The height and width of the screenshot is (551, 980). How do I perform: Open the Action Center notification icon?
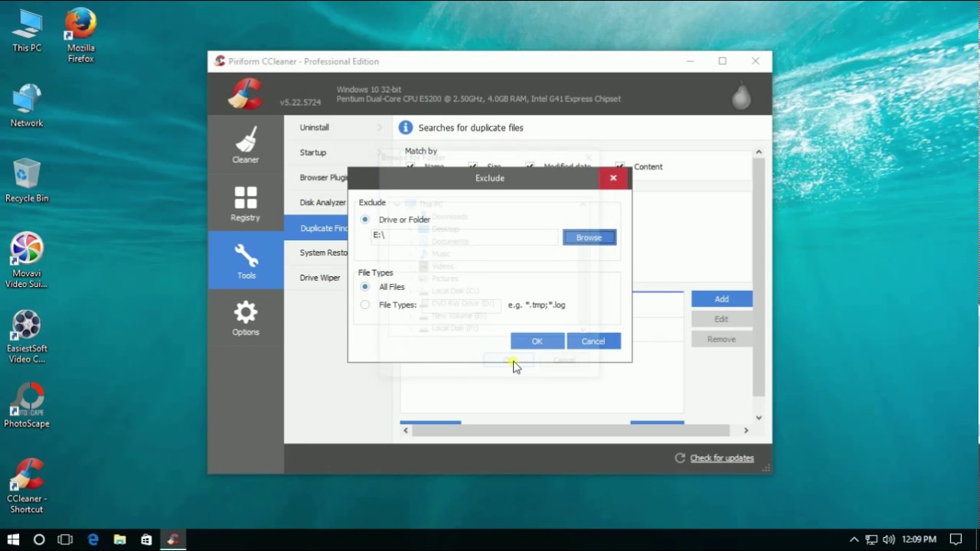955,540
